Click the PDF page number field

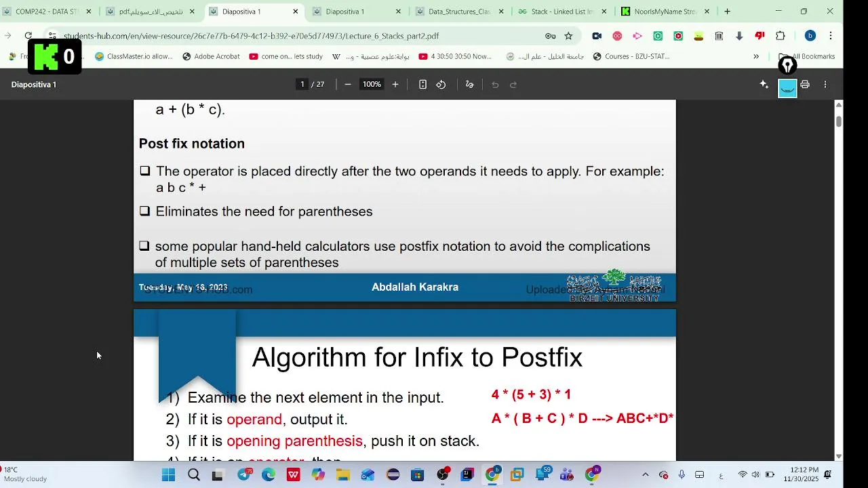point(302,84)
